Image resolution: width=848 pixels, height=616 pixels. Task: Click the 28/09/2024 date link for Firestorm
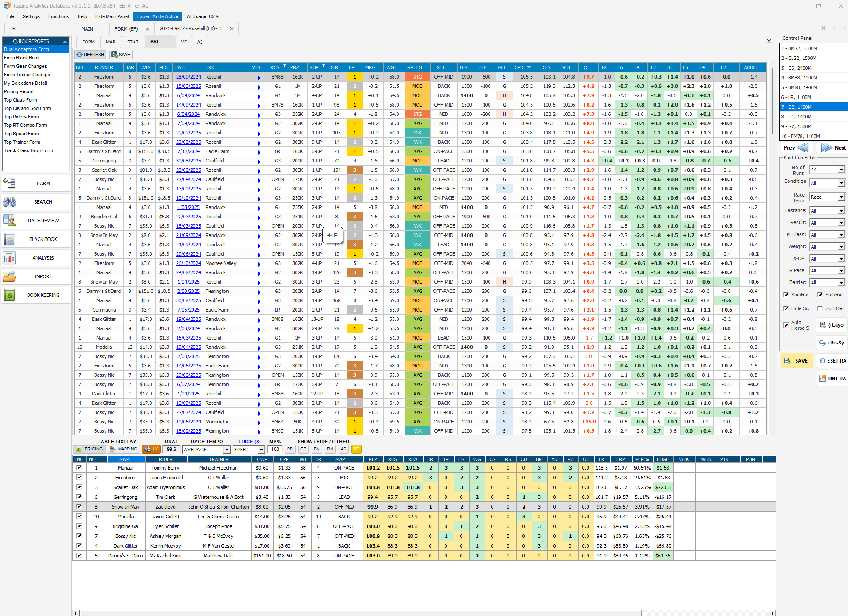coord(188,77)
